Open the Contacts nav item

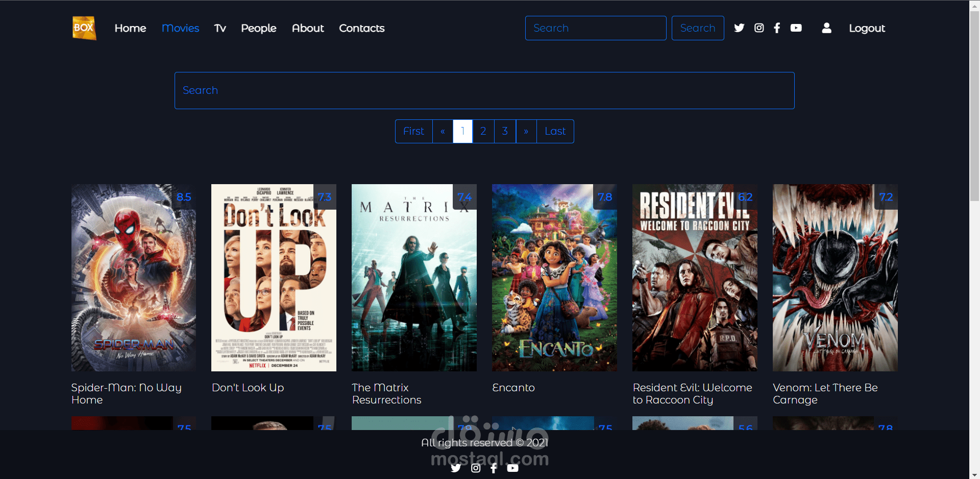(362, 28)
